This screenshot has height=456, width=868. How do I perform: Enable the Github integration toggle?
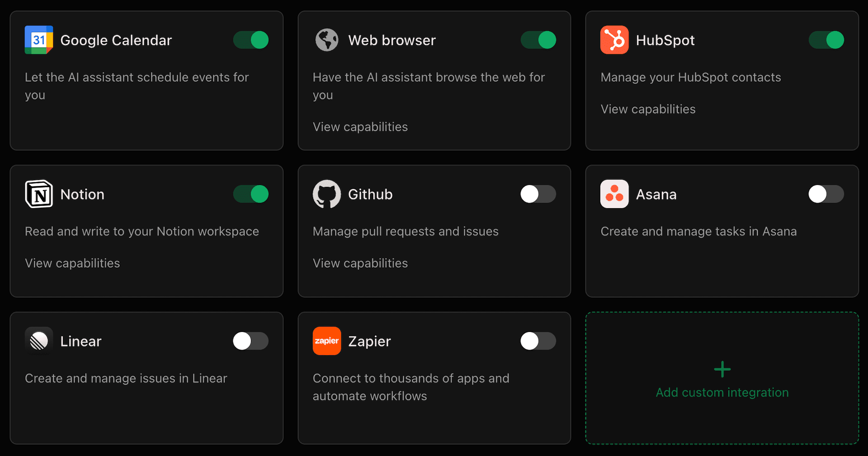538,194
